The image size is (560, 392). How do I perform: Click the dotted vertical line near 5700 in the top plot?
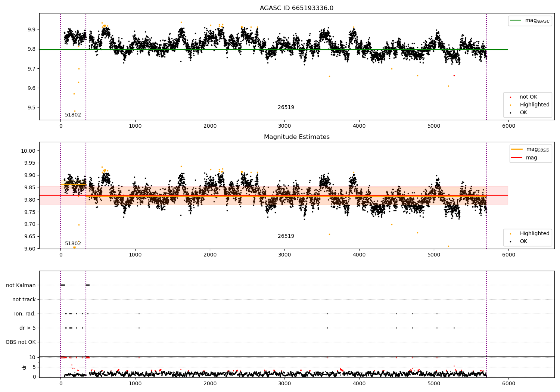(486, 66)
